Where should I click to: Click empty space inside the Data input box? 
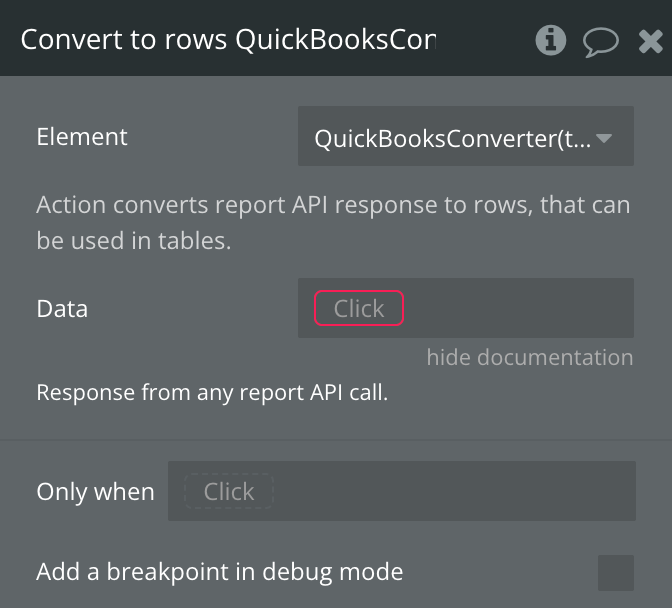[520, 309]
